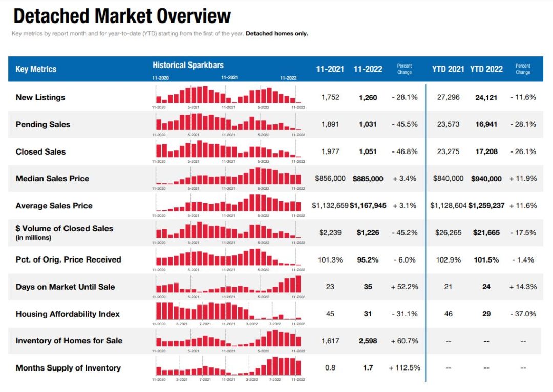Click the Housing Affordability Index label
Image resolution: width=553 pixels, height=392 pixels.
coord(68,314)
